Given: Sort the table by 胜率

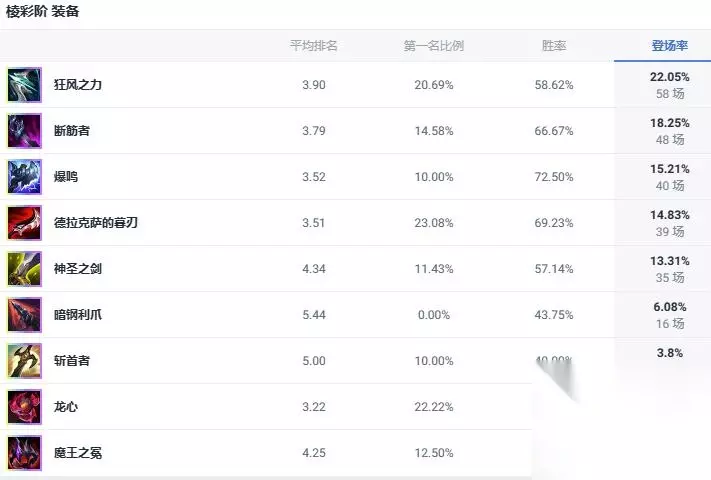Looking at the screenshot, I should click(x=554, y=46).
